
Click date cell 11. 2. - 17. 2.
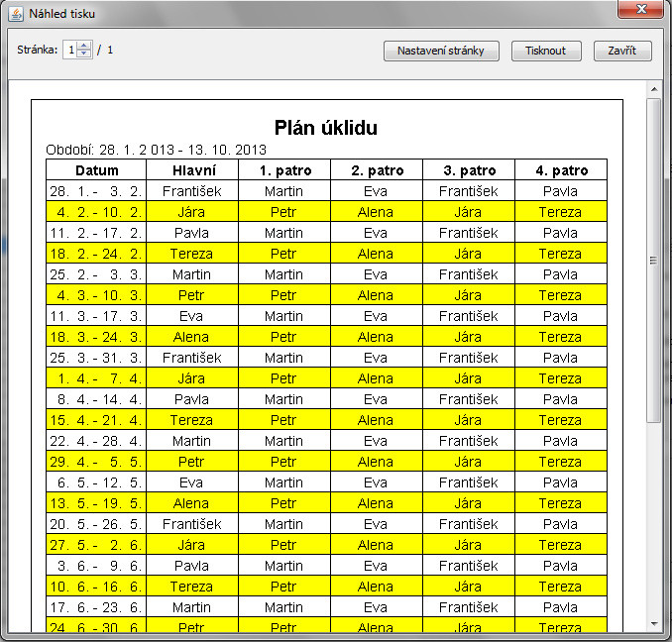coord(96,233)
